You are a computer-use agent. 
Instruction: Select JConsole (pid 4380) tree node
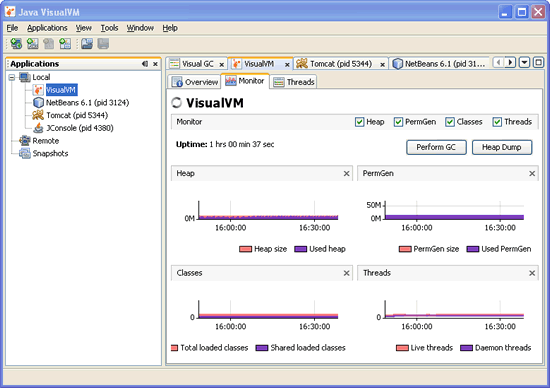[x=80, y=128]
